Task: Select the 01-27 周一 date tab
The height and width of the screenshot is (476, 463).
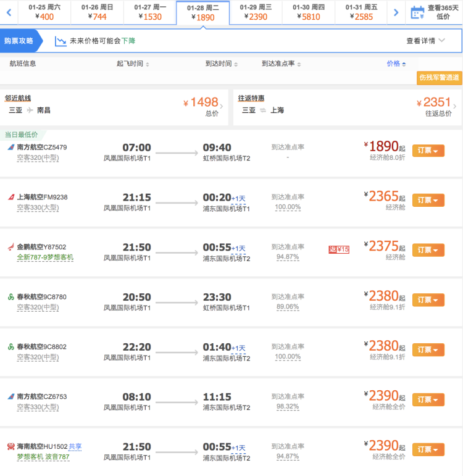Action: 149,12
